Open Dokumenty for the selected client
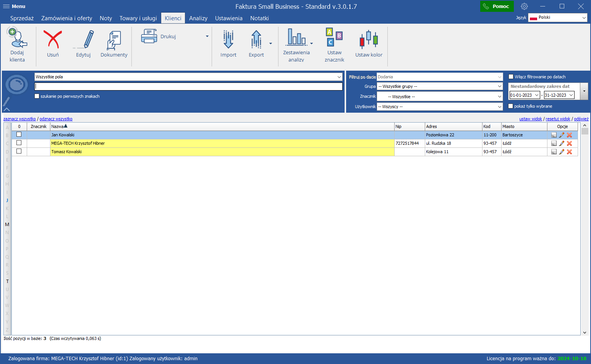 [114, 40]
